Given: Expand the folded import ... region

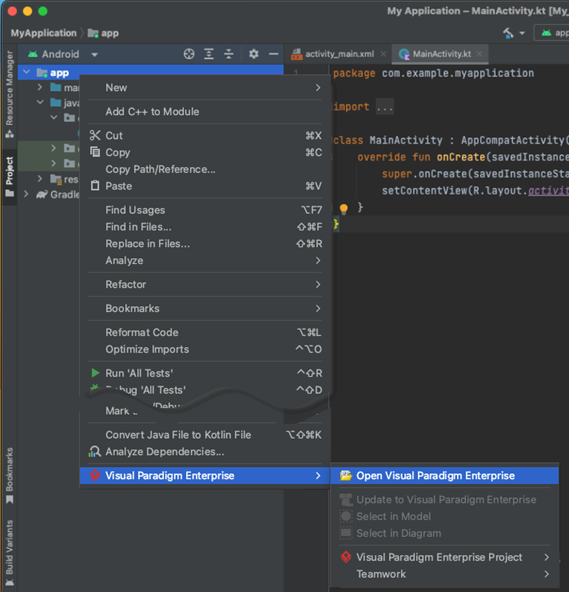Looking at the screenshot, I should coord(385,107).
